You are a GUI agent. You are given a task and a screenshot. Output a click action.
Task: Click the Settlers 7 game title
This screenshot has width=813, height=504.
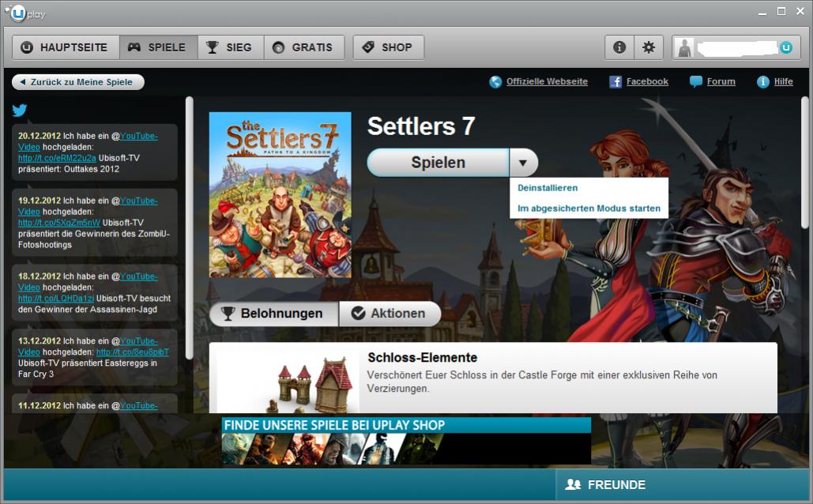point(421,126)
